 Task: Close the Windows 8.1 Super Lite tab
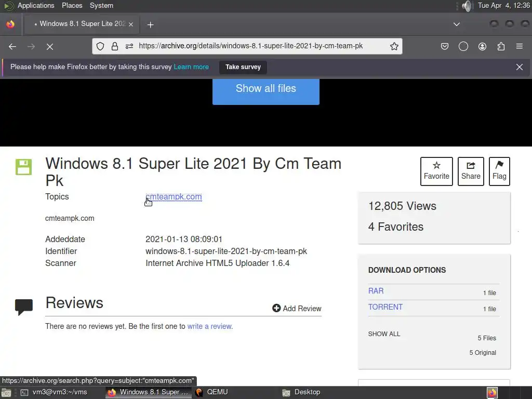click(x=130, y=24)
